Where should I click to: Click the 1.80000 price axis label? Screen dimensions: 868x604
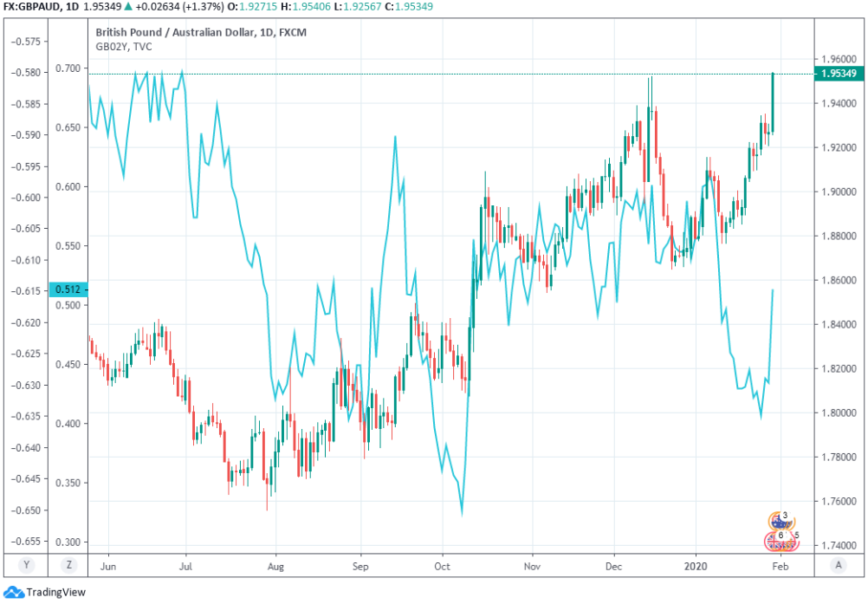(839, 413)
